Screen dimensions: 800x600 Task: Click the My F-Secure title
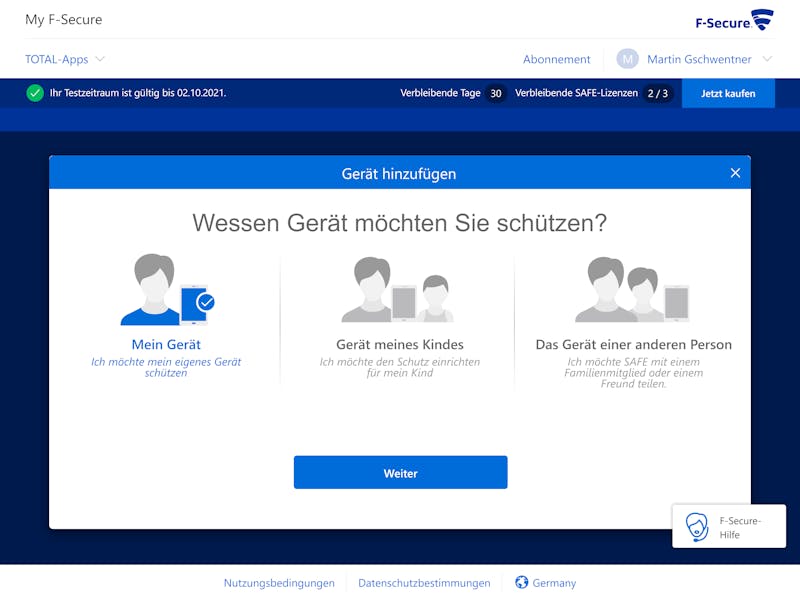(x=64, y=19)
